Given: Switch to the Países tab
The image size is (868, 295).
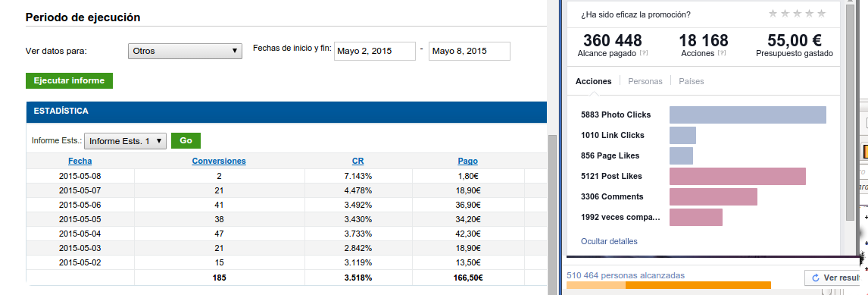Looking at the screenshot, I should [692, 81].
